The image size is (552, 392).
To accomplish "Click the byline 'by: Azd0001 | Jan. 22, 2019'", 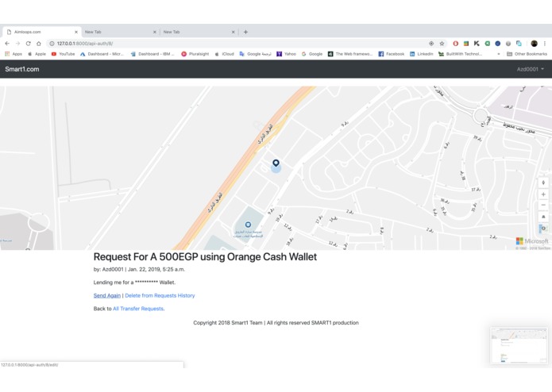I will 139,270.
